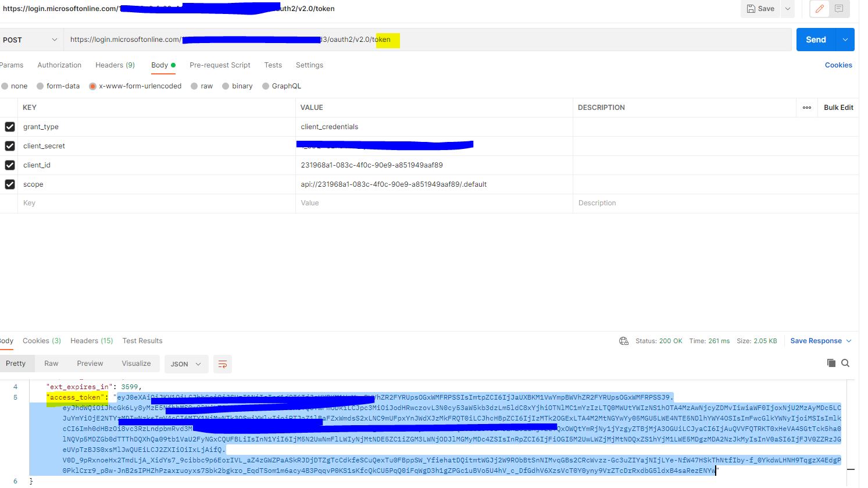
Task: Send the request
Action: point(816,40)
